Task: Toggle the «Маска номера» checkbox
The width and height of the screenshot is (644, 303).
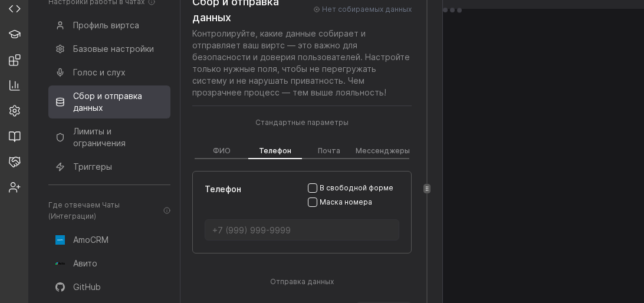Action: 313,202
